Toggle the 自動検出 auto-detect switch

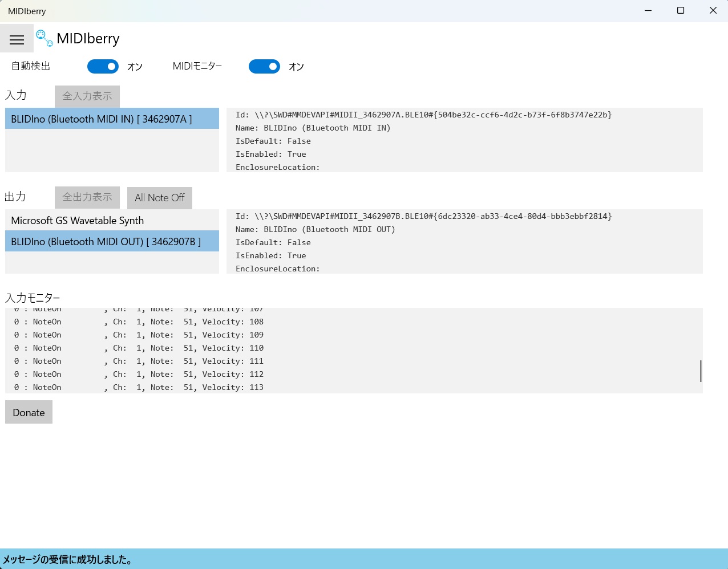click(103, 67)
